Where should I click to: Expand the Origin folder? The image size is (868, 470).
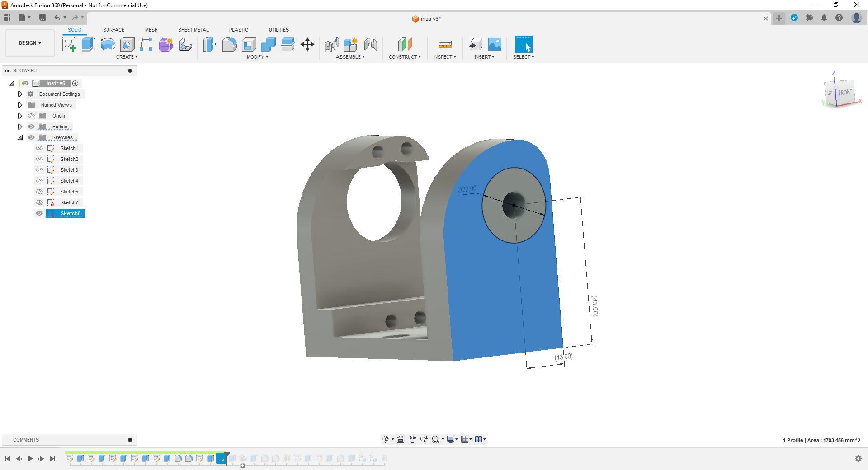[x=20, y=116]
